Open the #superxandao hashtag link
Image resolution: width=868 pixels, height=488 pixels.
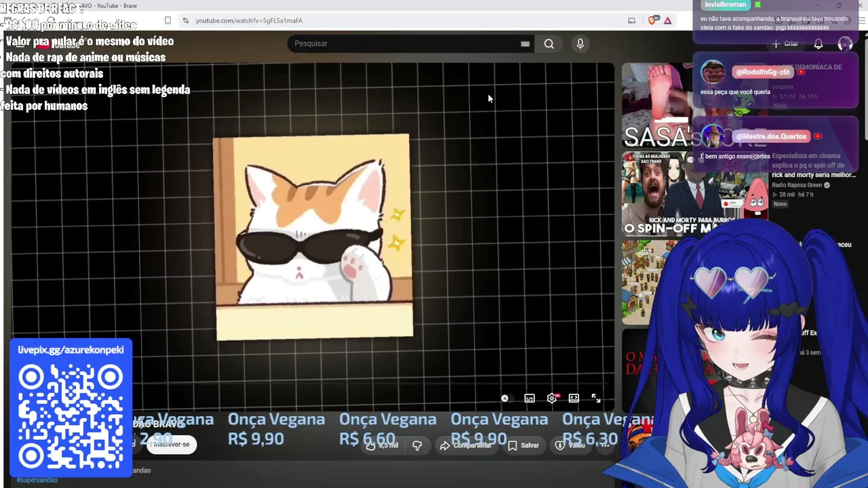[37, 480]
